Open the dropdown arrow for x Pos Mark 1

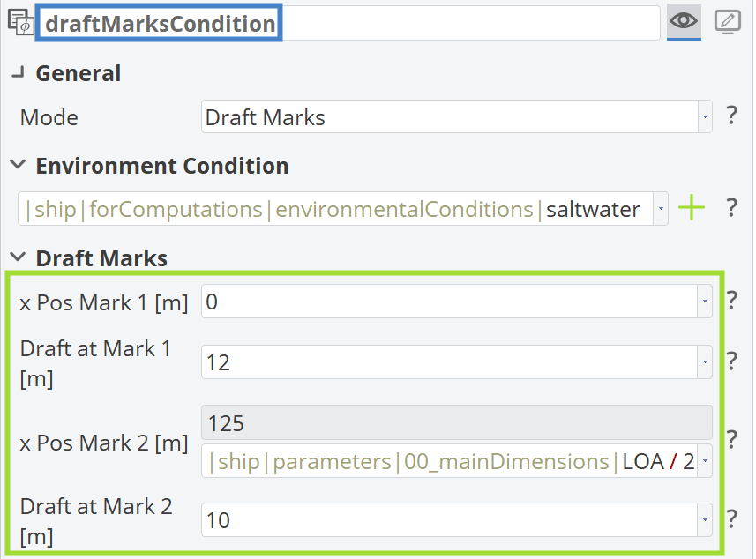coord(705,301)
